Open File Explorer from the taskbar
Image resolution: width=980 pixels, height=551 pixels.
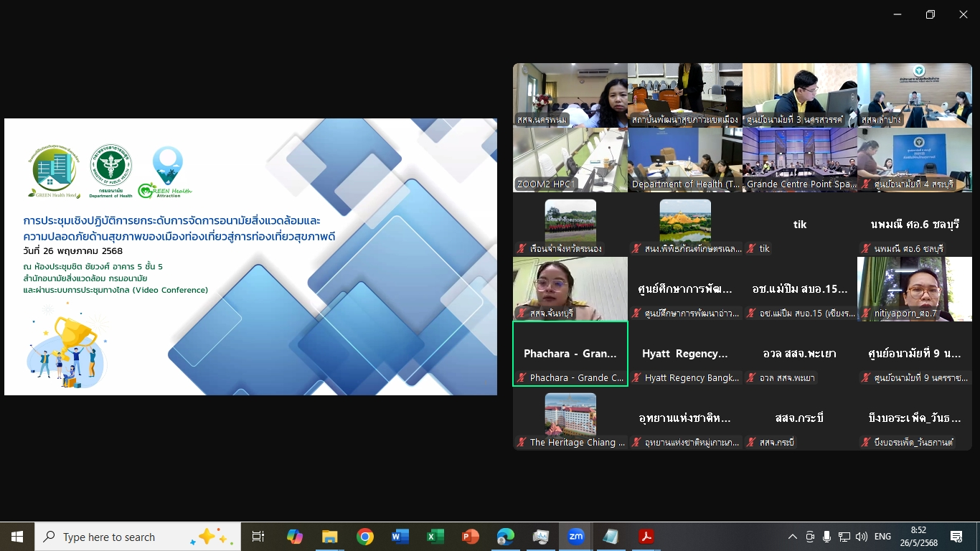(x=330, y=537)
